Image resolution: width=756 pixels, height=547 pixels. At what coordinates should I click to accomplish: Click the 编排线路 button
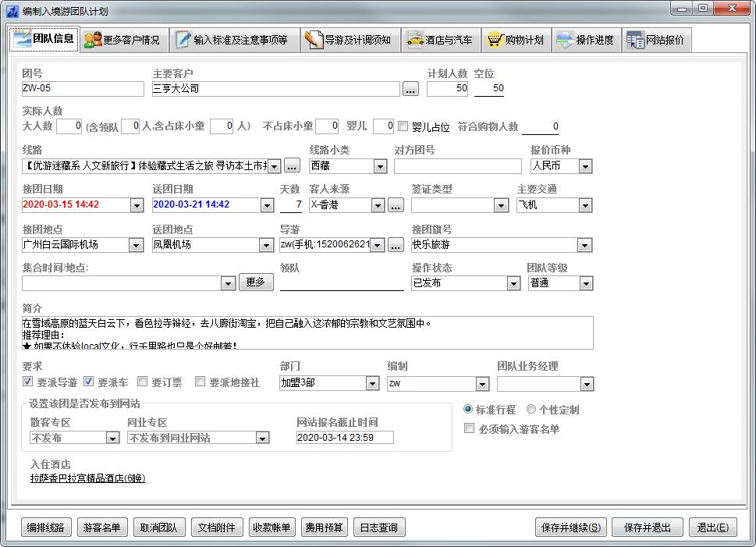tap(45, 527)
